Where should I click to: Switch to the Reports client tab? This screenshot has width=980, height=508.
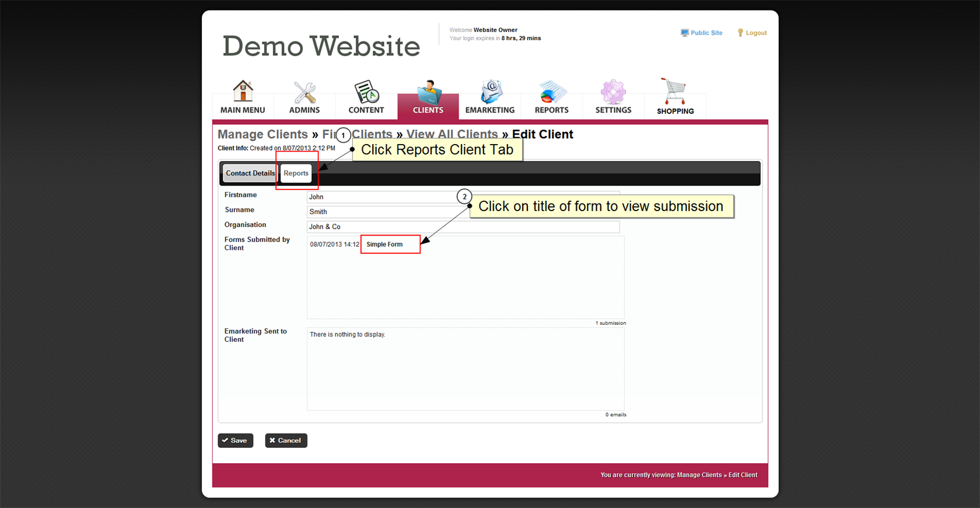296,173
